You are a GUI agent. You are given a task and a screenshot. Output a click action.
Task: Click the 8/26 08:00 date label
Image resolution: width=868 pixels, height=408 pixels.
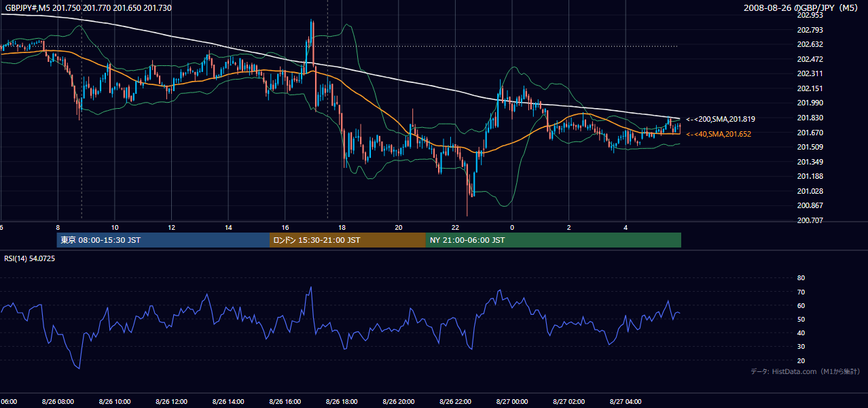pyautogui.click(x=58, y=401)
